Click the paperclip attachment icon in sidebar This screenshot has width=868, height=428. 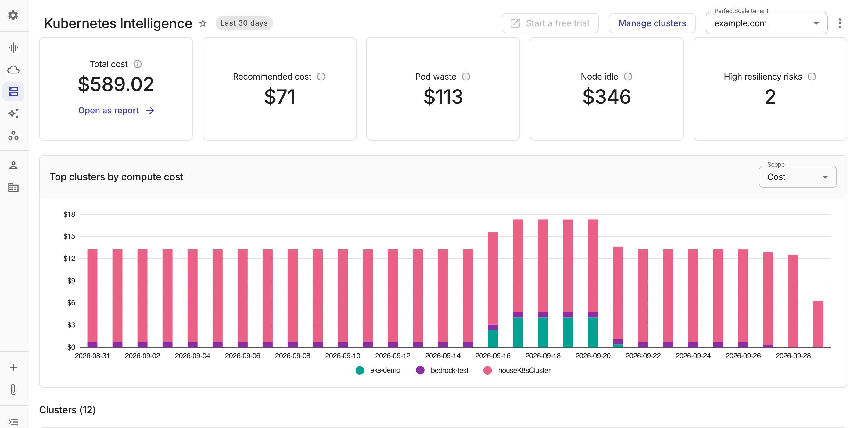(x=13, y=390)
